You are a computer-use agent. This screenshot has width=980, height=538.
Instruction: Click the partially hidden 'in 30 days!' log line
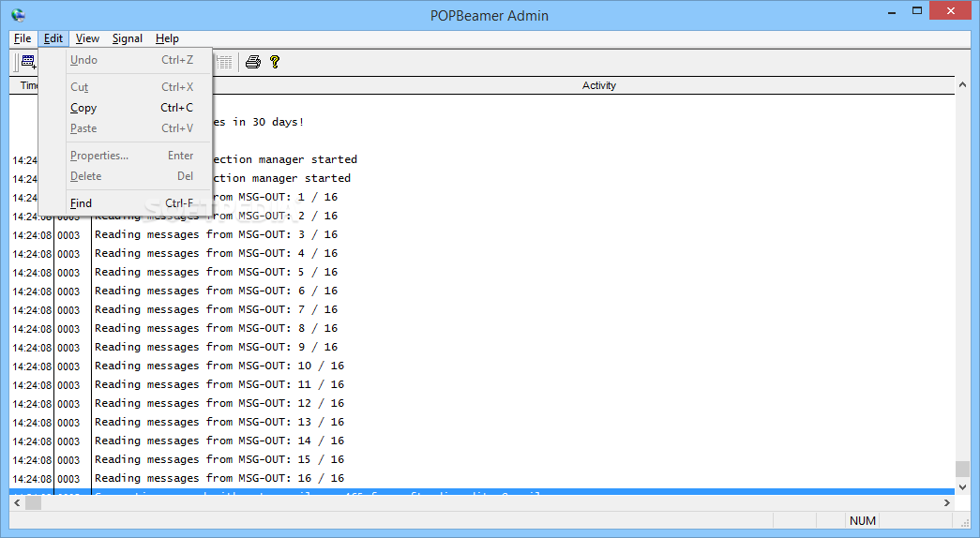pyautogui.click(x=258, y=122)
